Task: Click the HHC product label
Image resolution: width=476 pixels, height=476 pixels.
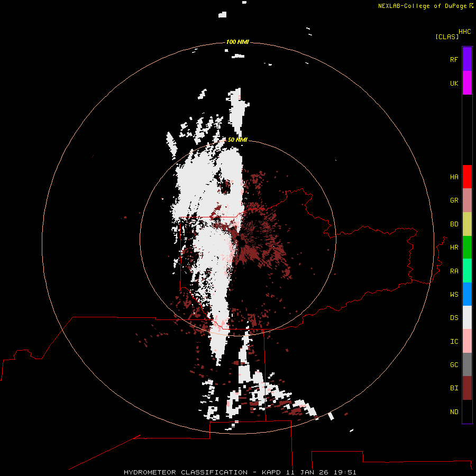Action: [464, 32]
